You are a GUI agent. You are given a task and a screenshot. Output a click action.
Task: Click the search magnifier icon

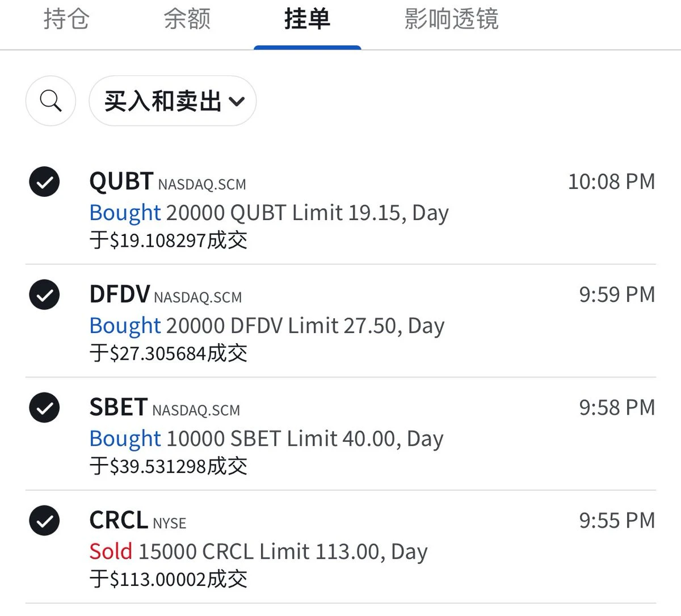click(x=51, y=101)
